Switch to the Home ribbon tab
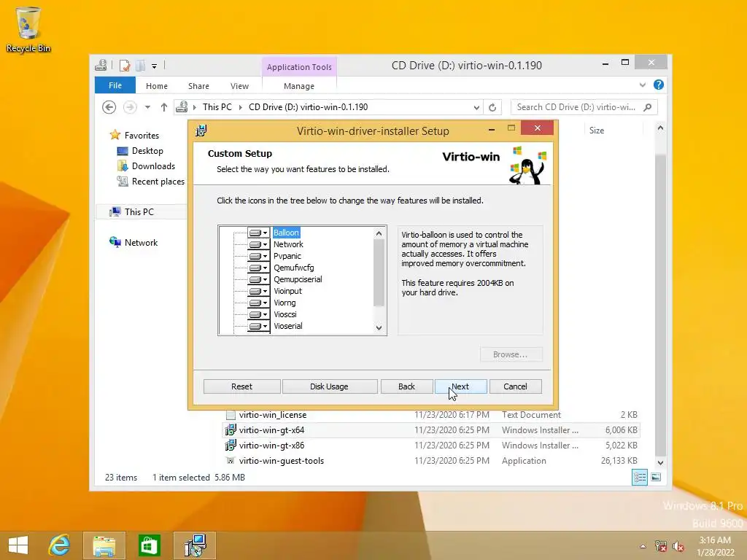This screenshot has width=747, height=560. (x=157, y=86)
